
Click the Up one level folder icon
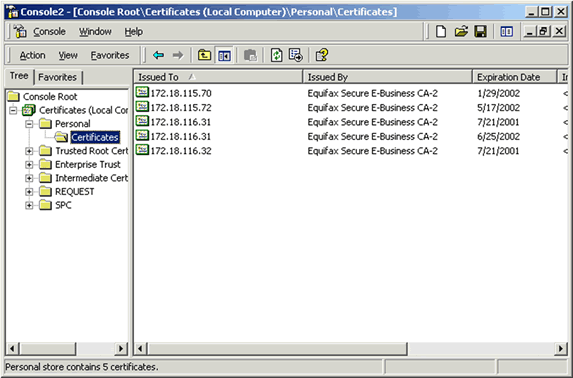(x=204, y=55)
